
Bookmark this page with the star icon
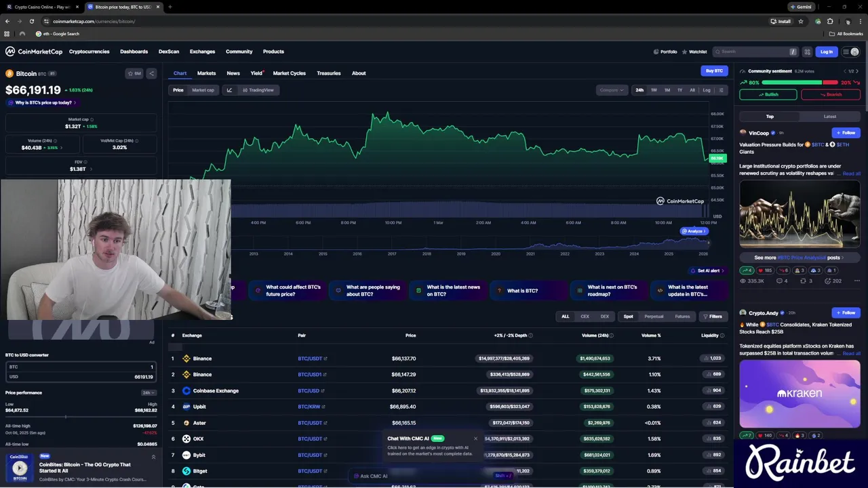point(801,21)
